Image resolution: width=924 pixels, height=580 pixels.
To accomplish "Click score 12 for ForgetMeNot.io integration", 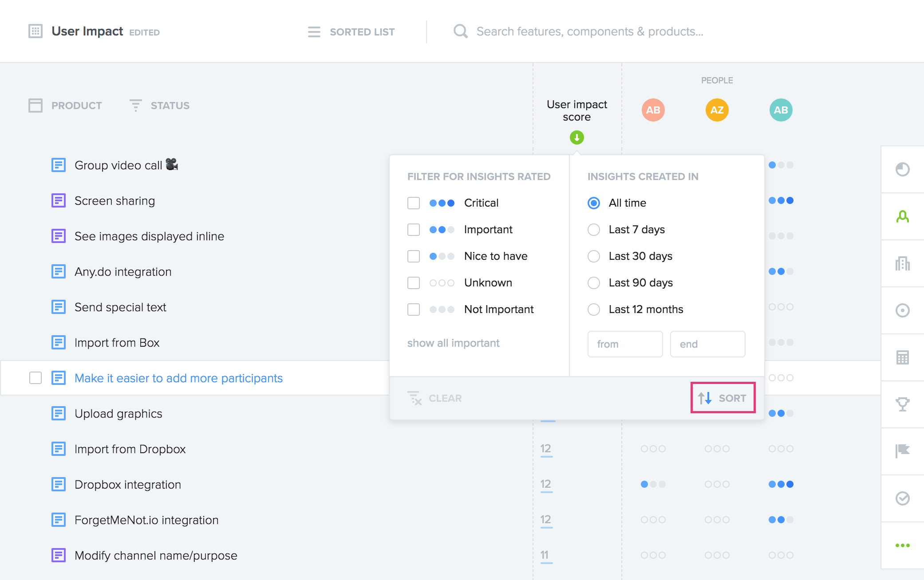I will click(x=546, y=520).
